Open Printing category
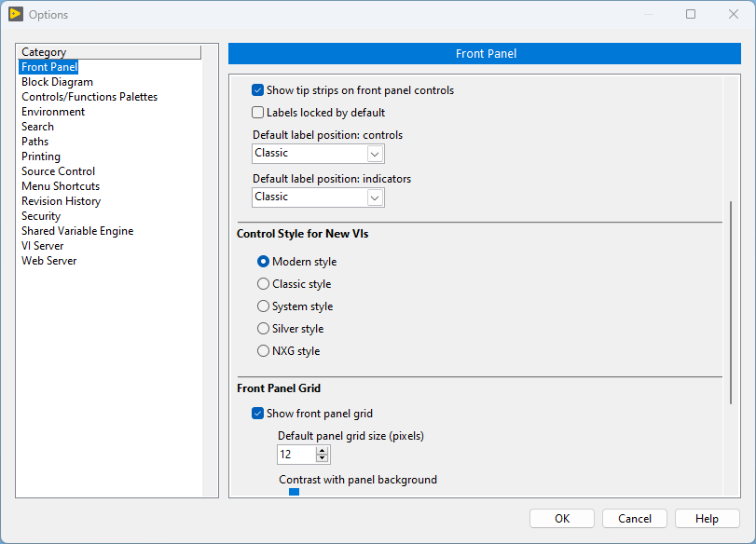 pyautogui.click(x=41, y=156)
